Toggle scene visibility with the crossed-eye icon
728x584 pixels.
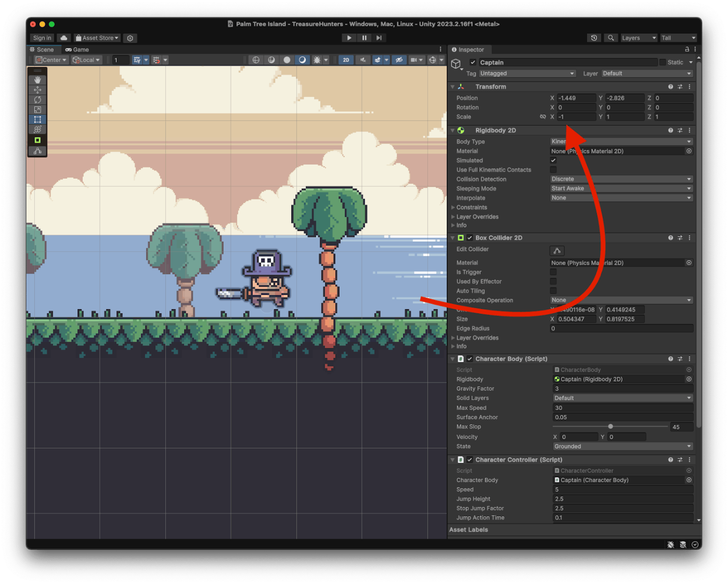click(x=399, y=59)
